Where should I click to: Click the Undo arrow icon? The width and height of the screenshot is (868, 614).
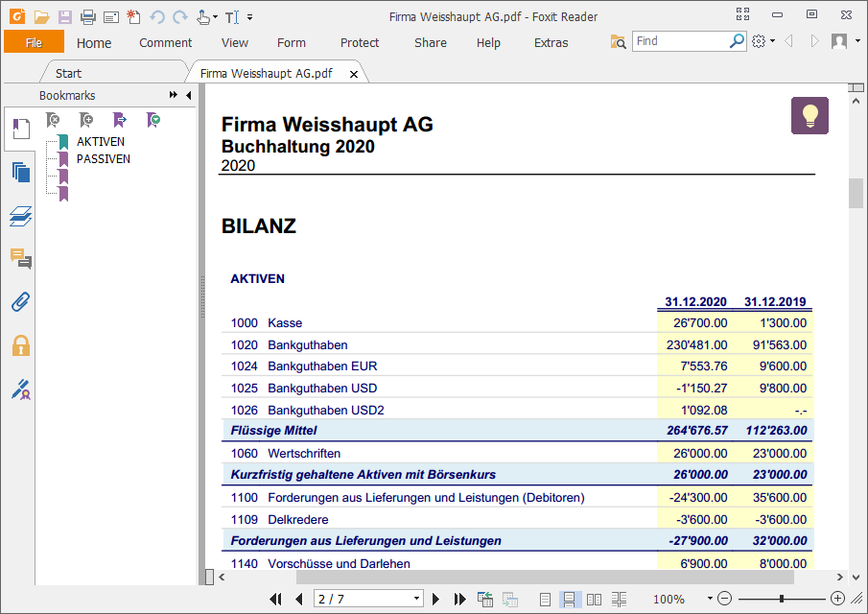157,17
